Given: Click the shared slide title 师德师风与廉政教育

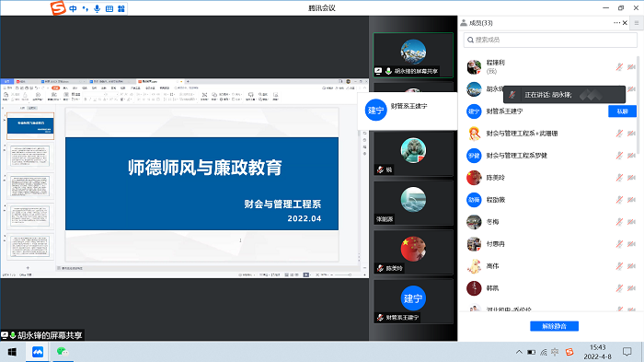Looking at the screenshot, I should tap(204, 168).
